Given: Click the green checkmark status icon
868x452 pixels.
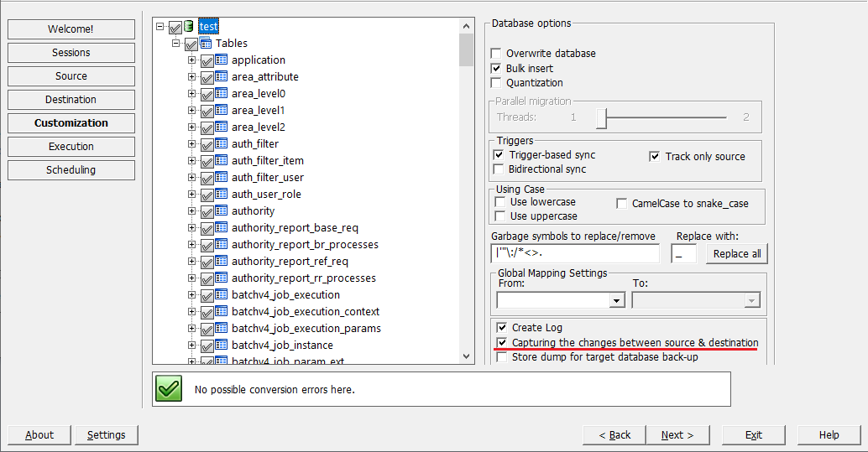Looking at the screenshot, I should click(x=169, y=389).
